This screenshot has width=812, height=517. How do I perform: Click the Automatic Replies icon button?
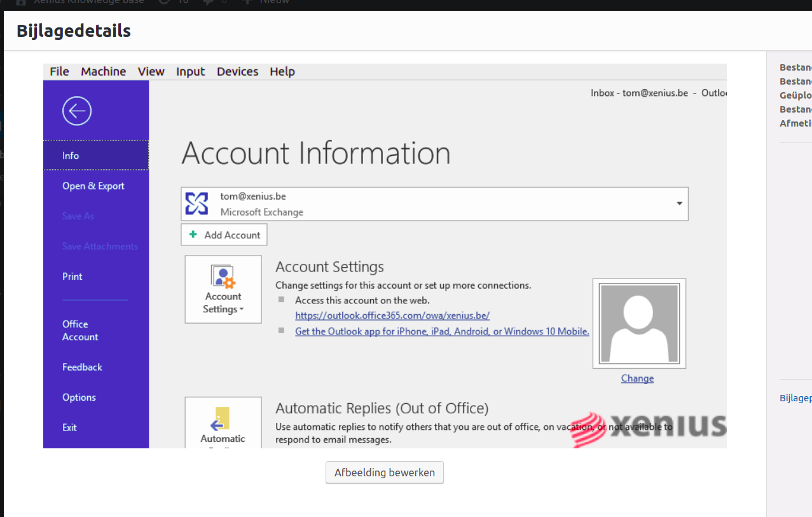point(223,423)
